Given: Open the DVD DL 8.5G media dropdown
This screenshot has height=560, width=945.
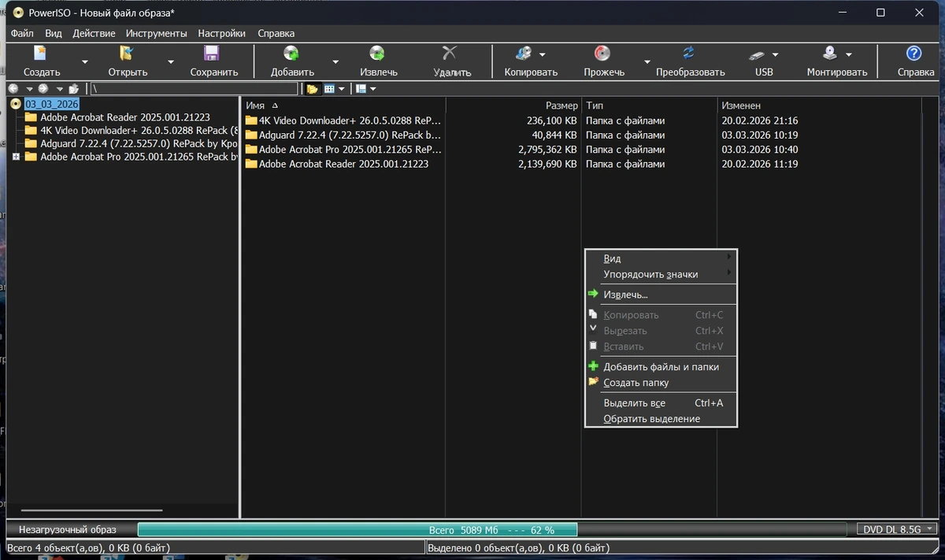Looking at the screenshot, I should 897,529.
